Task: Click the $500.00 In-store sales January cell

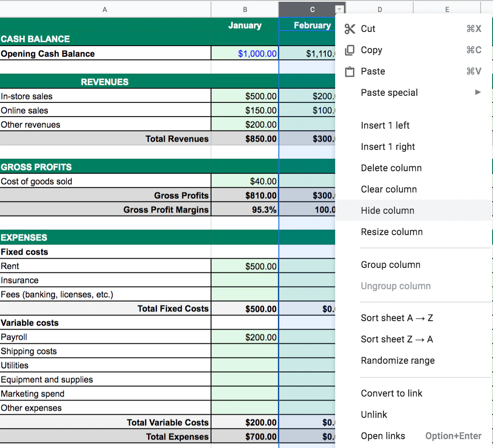Action: [x=245, y=96]
